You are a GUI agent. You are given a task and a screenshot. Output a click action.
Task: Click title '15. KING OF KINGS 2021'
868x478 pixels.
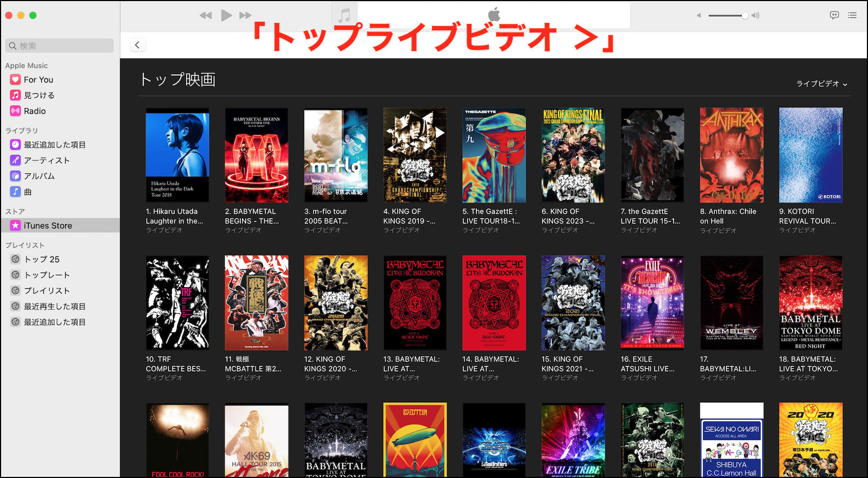[x=568, y=364]
